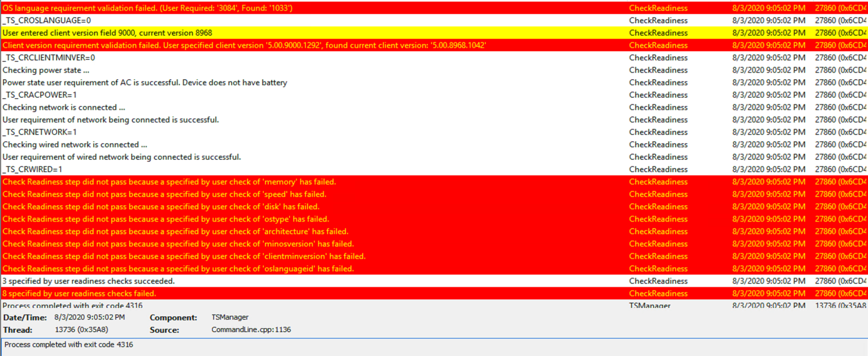The image size is (868, 356).
Task: Select the 'Checking power state ...' entry
Action: pyautogui.click(x=46, y=70)
